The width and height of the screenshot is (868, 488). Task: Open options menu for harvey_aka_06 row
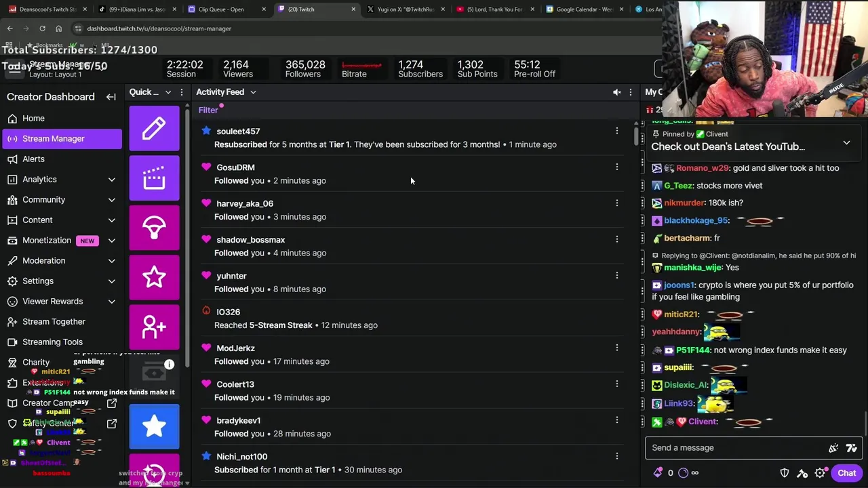(616, 203)
